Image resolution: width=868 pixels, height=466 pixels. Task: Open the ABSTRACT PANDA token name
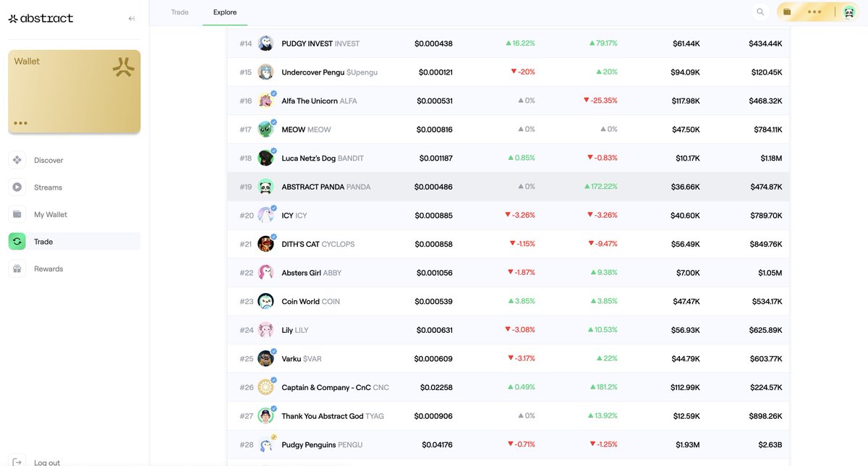click(313, 187)
